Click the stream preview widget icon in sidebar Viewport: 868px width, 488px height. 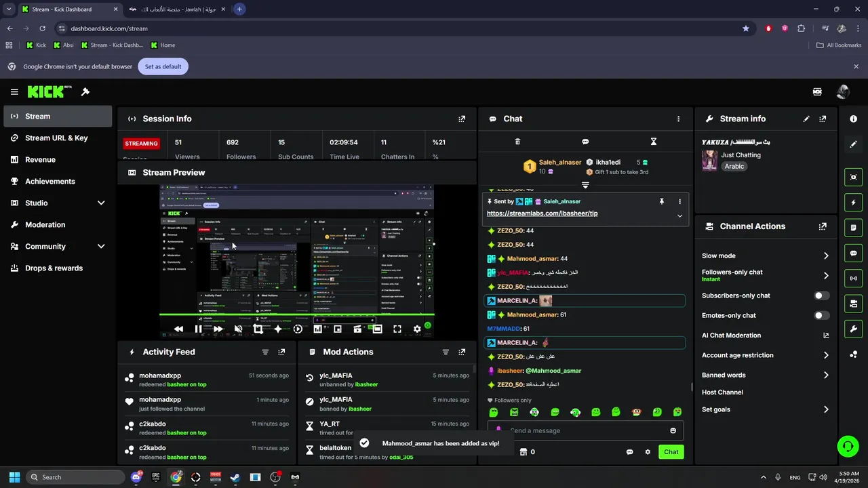point(853,177)
